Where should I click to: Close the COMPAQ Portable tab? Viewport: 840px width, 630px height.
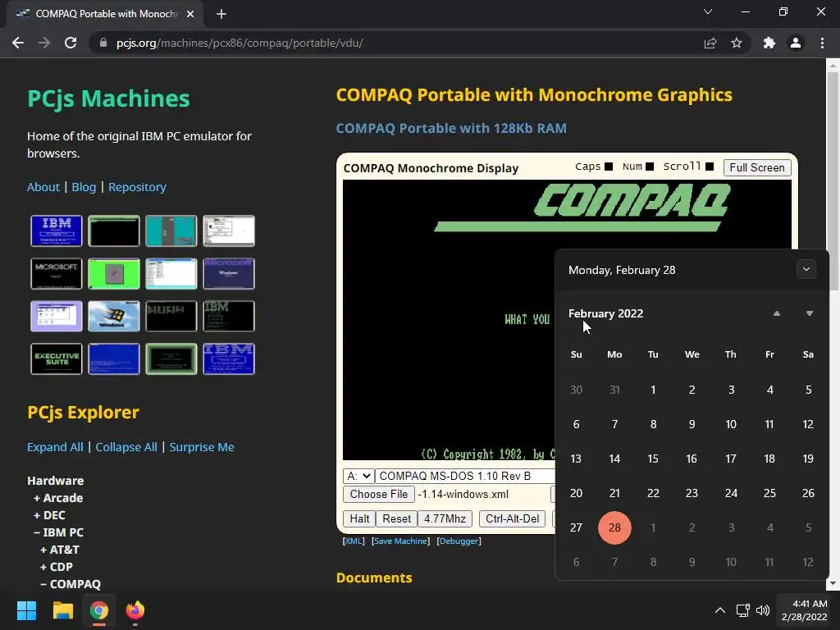pos(190,14)
